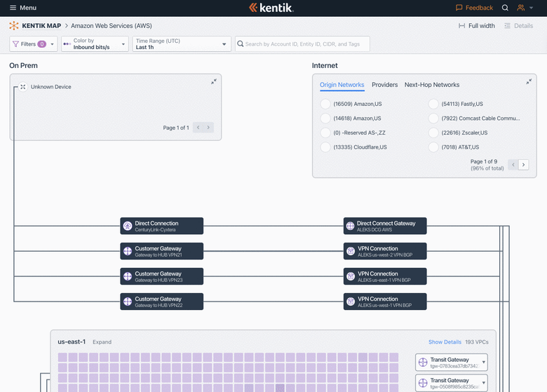Click VPN Connection us-east-1 icon
This screenshot has height=392, width=547.
click(x=350, y=276)
